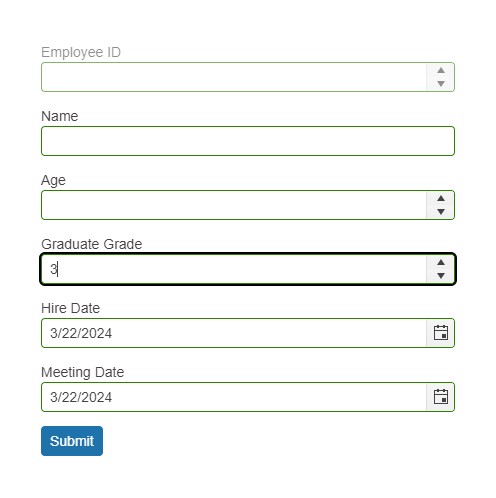This screenshot has height=498, width=496.
Task: Increment the Age spinner up arrow
Action: click(441, 198)
